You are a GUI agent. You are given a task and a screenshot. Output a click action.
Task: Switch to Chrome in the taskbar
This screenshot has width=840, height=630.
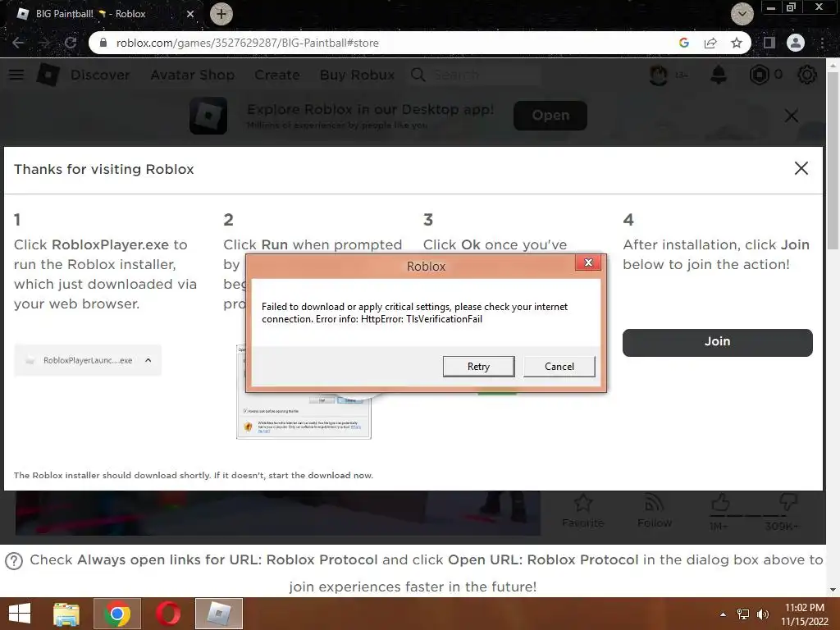117,614
